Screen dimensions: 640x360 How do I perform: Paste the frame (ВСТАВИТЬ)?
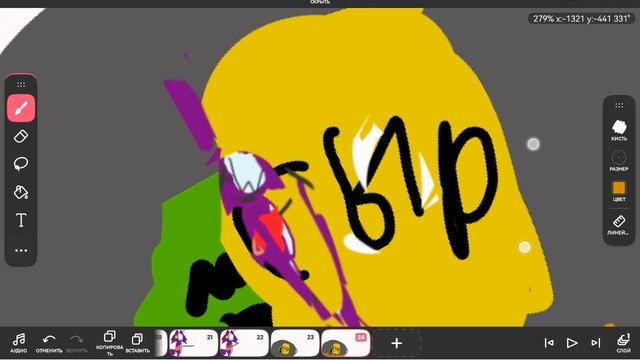137,343
